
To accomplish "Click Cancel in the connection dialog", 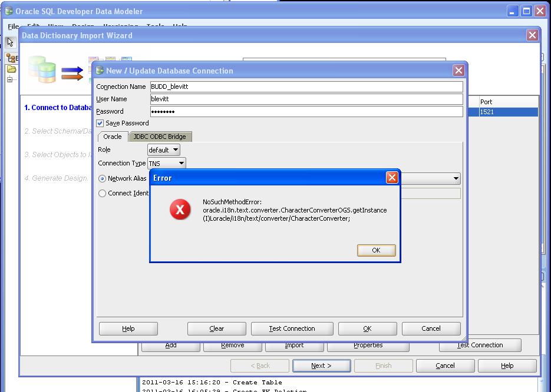I will coord(431,328).
